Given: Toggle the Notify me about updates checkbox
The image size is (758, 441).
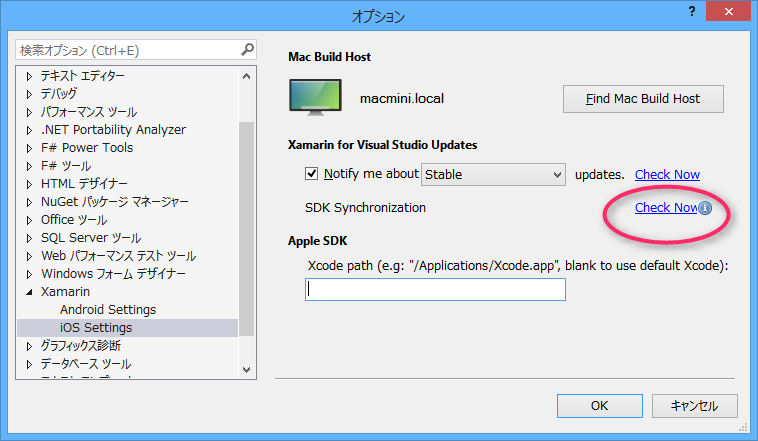Looking at the screenshot, I should pos(311,174).
